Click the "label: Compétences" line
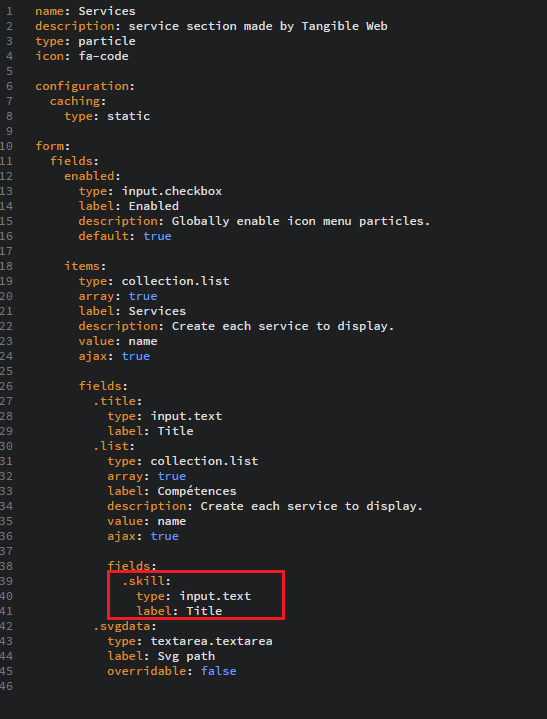Viewport: 547px width, 719px height. coord(172,491)
